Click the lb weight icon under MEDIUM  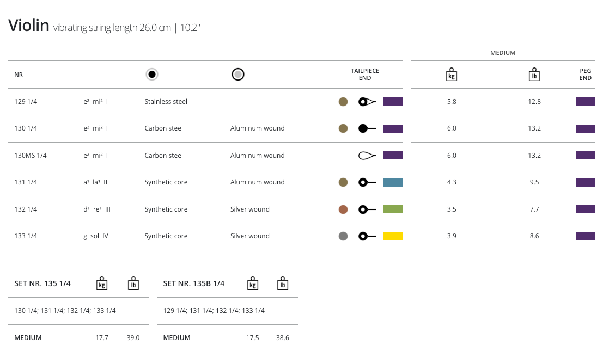[x=534, y=75]
